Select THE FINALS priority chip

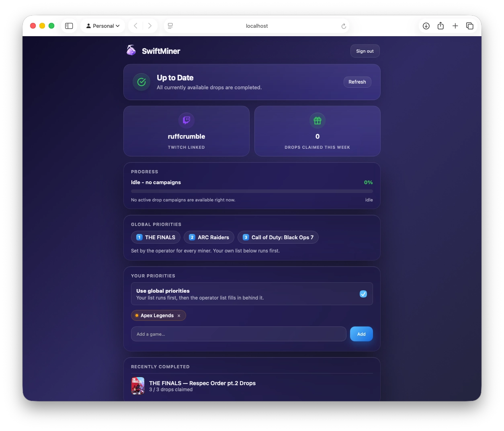(156, 237)
